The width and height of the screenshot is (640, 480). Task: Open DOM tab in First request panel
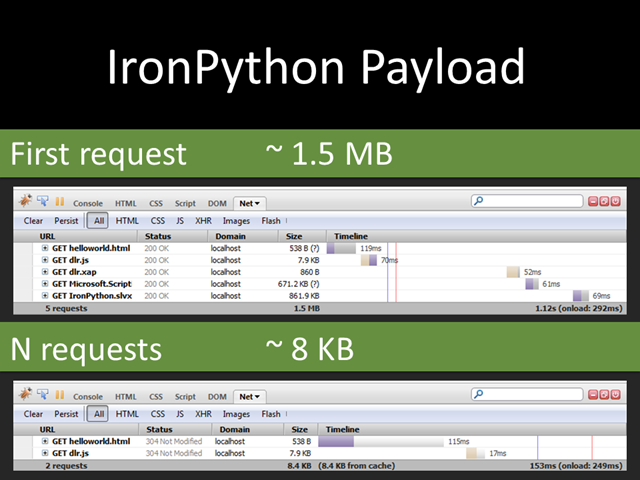(217, 203)
